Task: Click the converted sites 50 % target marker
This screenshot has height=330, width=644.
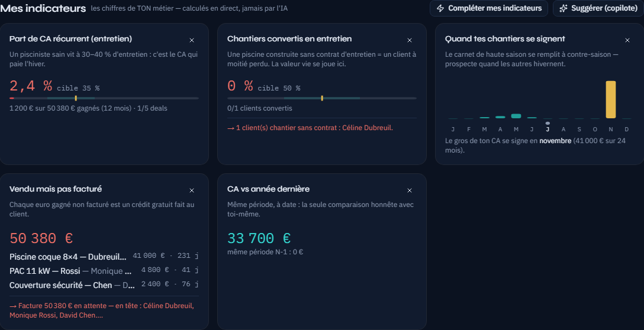Action: [322, 98]
